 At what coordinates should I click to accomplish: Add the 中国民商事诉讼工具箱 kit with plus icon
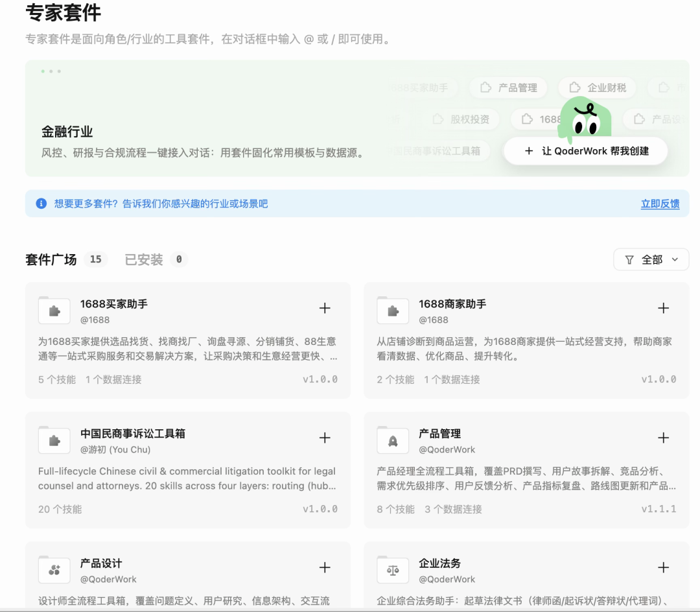pos(325,438)
